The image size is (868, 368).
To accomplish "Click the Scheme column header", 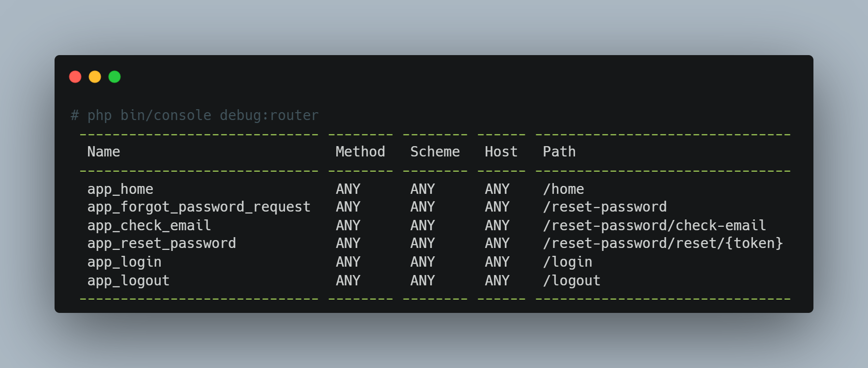I will pyautogui.click(x=435, y=152).
